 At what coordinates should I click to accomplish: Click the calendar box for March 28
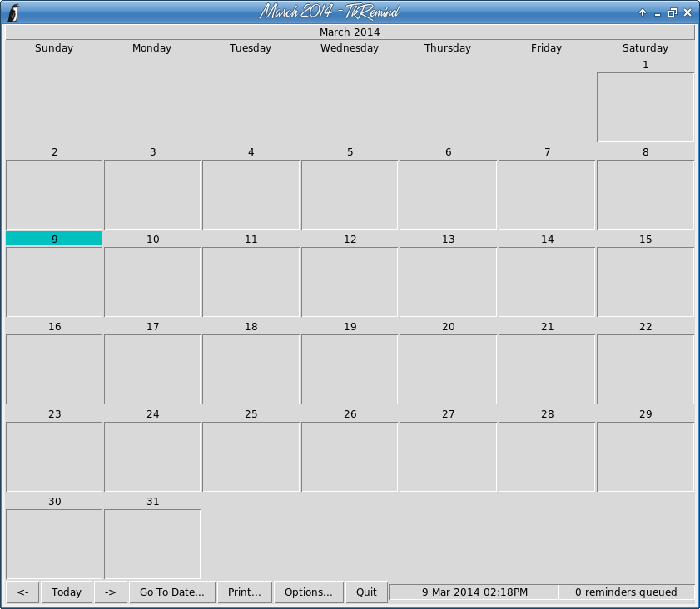(547, 457)
